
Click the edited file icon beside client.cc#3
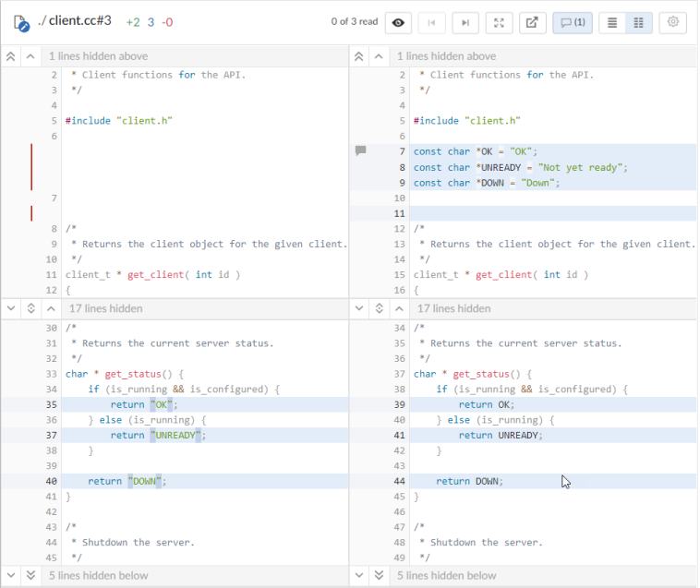21,23
